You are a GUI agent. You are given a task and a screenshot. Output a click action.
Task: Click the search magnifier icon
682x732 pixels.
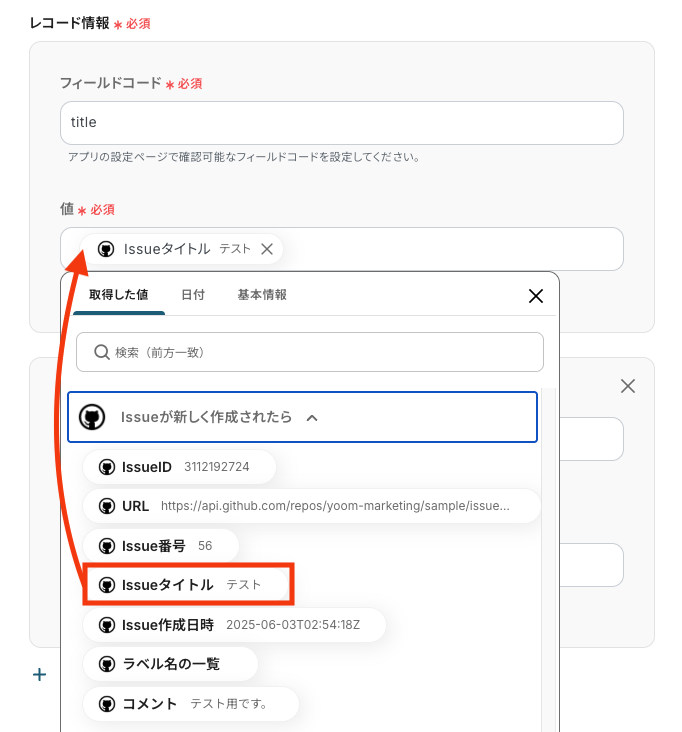(101, 352)
